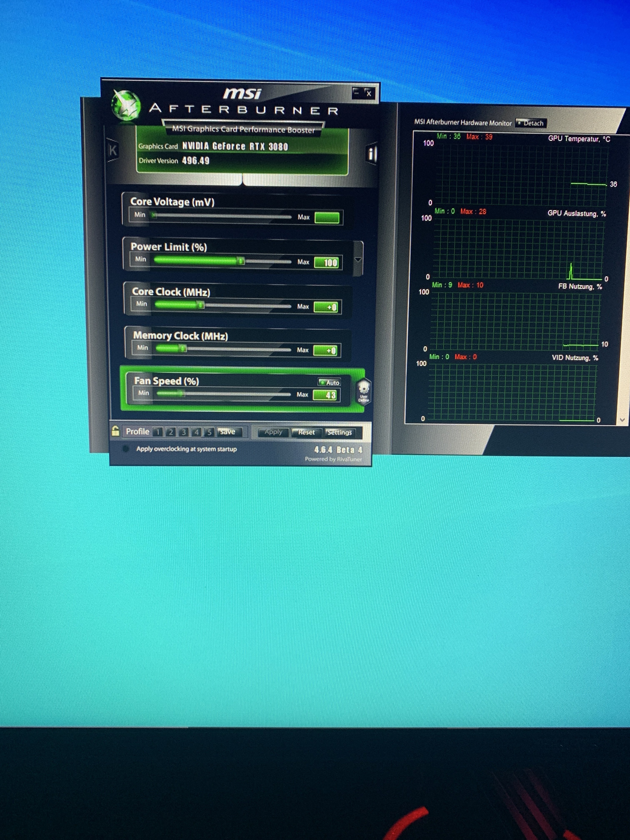Click the Apply button
630x840 pixels.
click(x=273, y=432)
